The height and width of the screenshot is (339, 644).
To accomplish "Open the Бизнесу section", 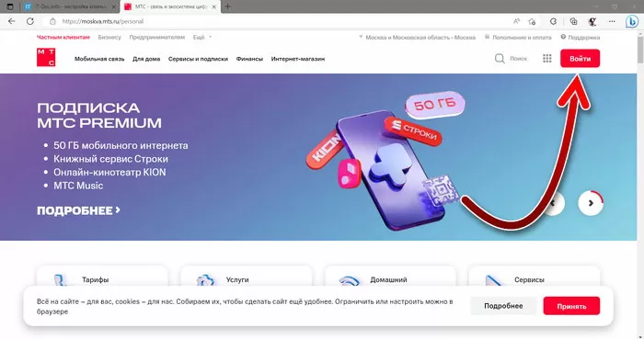I will (x=109, y=38).
